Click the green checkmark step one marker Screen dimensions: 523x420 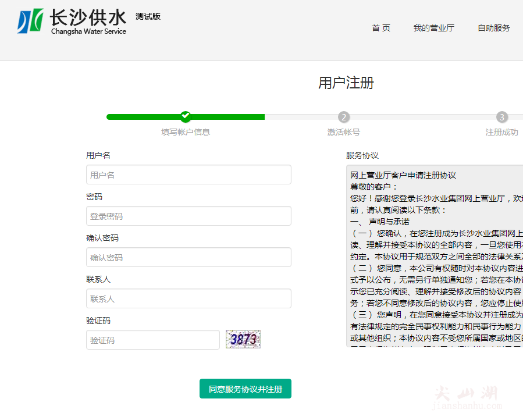[x=186, y=116]
